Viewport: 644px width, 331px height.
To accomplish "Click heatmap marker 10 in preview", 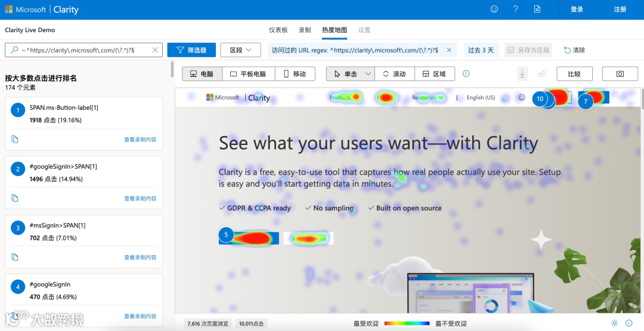I will pyautogui.click(x=540, y=98).
